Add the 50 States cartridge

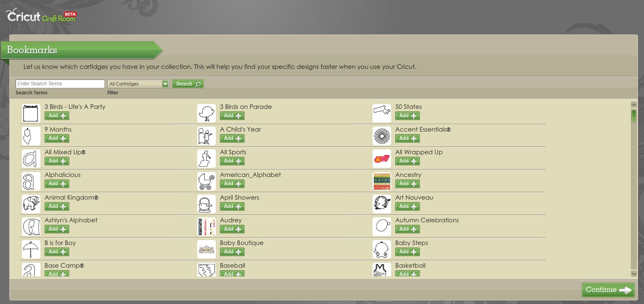point(408,116)
